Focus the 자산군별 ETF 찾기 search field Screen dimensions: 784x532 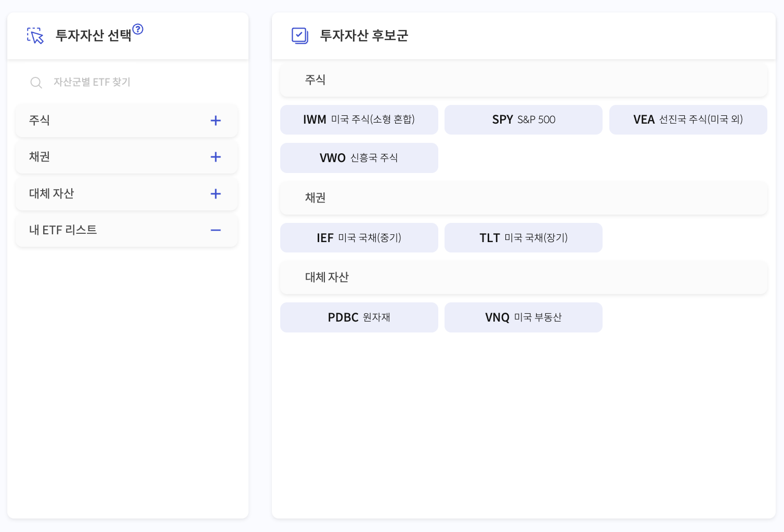click(x=128, y=82)
